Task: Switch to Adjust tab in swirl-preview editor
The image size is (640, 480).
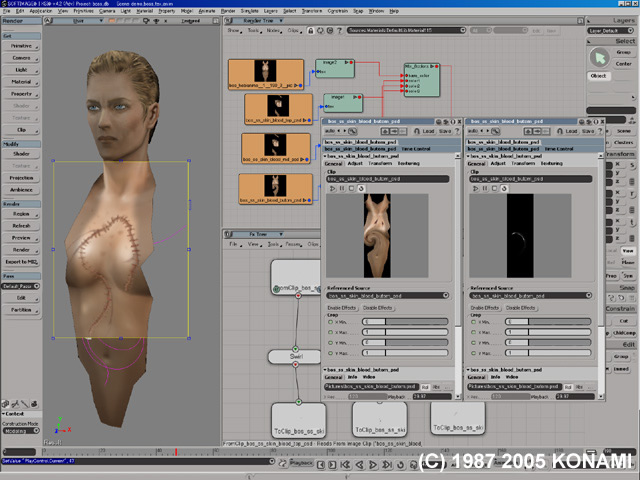Action: click(355, 164)
